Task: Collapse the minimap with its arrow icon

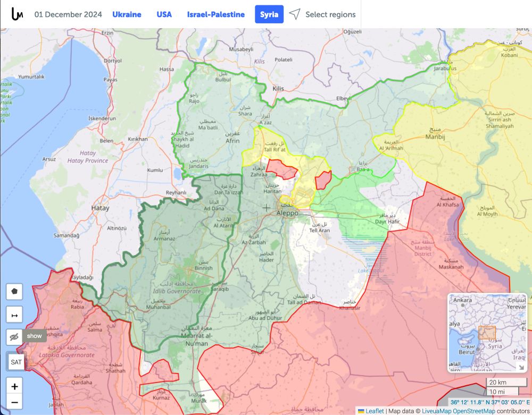Action: 521,367
